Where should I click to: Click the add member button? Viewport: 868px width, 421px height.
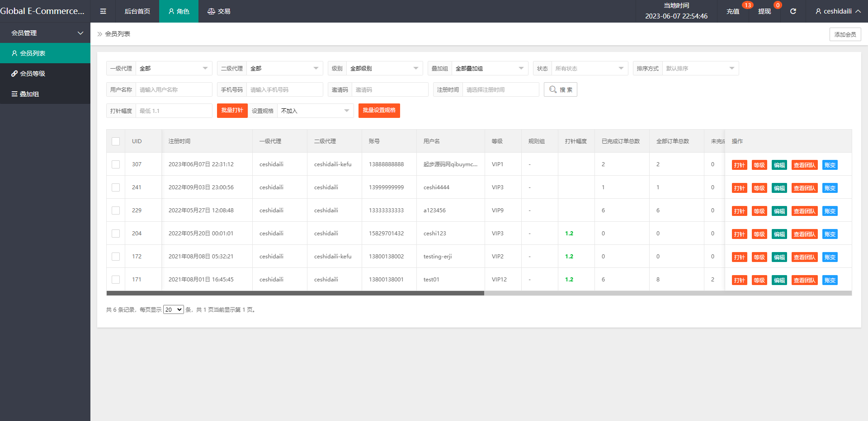pos(845,34)
